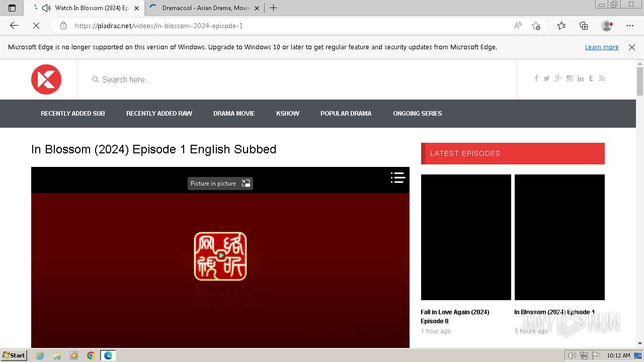This screenshot has height=362, width=644.
Task: Add this page to favorites
Action: coord(536,26)
